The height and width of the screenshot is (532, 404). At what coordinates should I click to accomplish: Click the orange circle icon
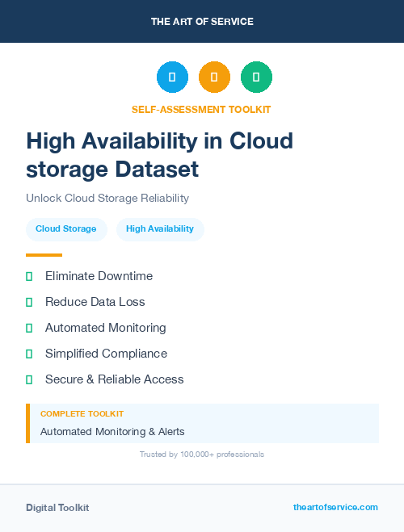pyautogui.click(x=214, y=77)
